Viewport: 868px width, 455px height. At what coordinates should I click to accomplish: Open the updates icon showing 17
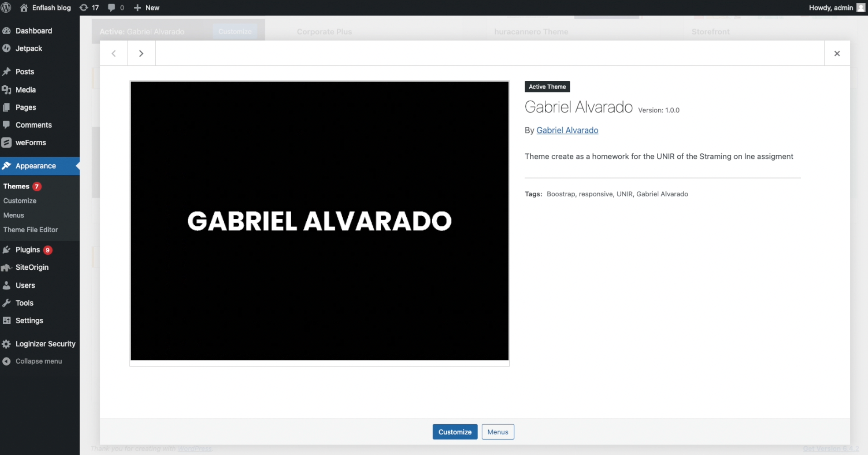pyautogui.click(x=84, y=8)
